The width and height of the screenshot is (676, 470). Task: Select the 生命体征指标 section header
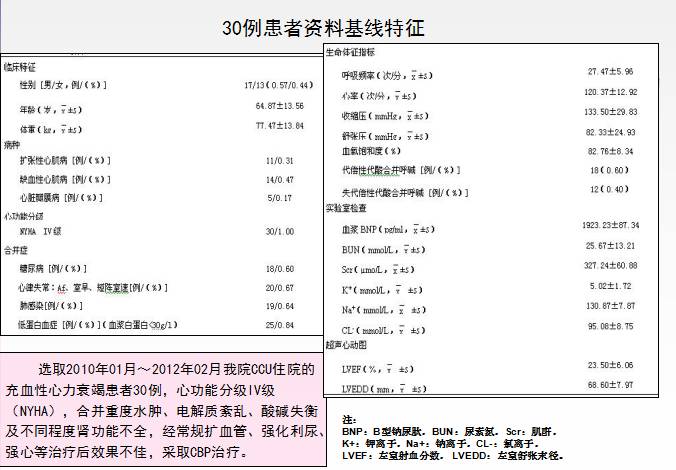[352, 51]
